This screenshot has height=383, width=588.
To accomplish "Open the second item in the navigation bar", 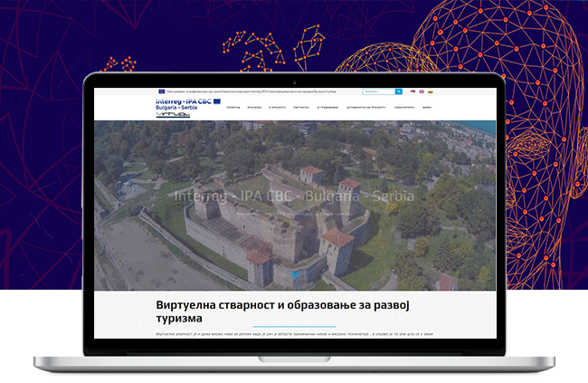I will (256, 107).
